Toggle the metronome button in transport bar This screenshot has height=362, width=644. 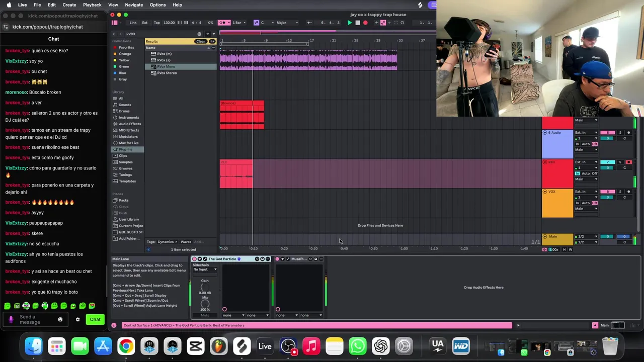[224, 23]
